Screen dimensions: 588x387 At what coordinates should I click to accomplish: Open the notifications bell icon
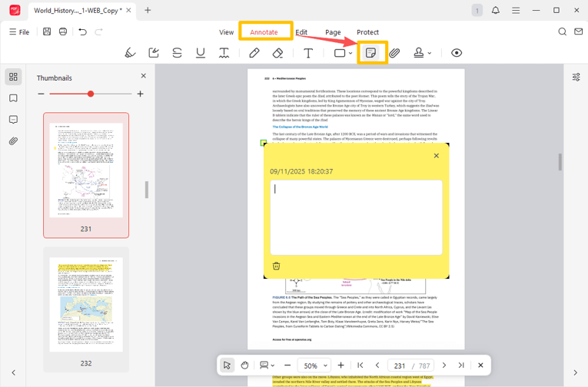click(x=495, y=10)
